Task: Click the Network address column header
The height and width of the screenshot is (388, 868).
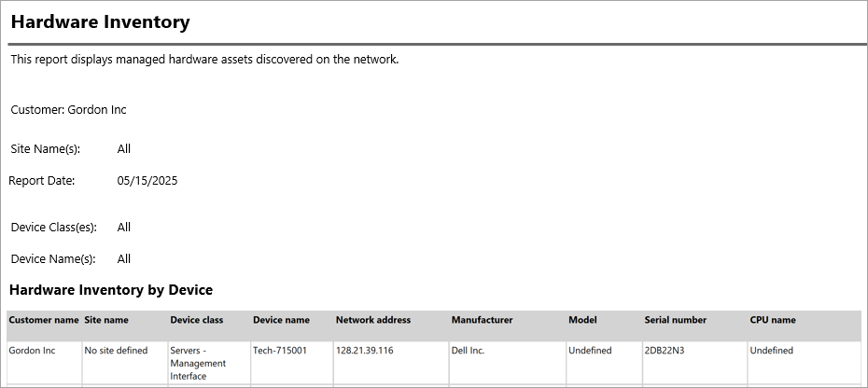Action: pos(373,320)
